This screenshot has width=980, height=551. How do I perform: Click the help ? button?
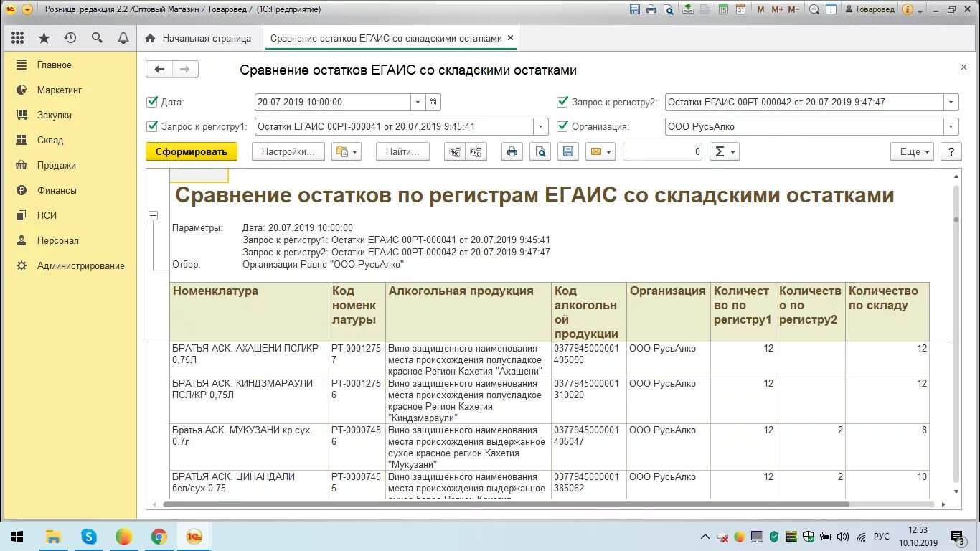tap(951, 151)
